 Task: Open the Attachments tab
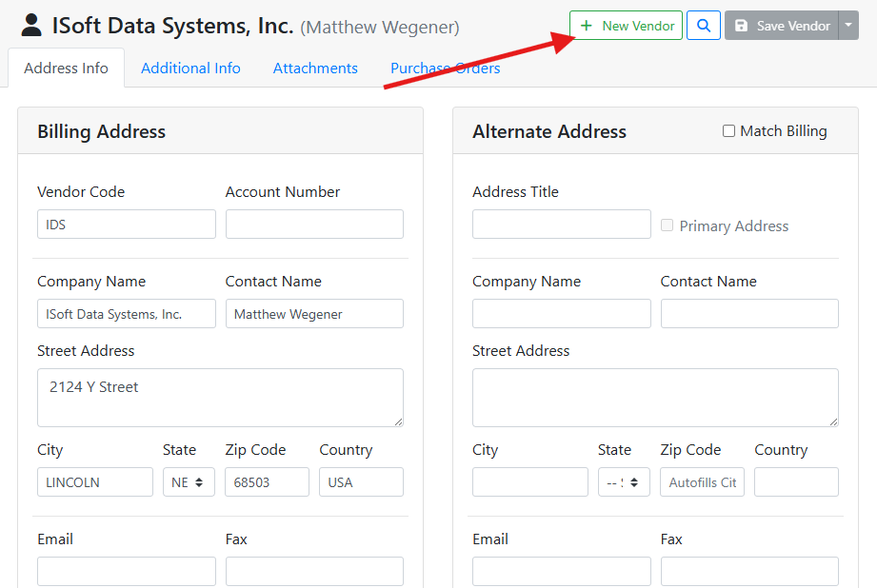[315, 69]
